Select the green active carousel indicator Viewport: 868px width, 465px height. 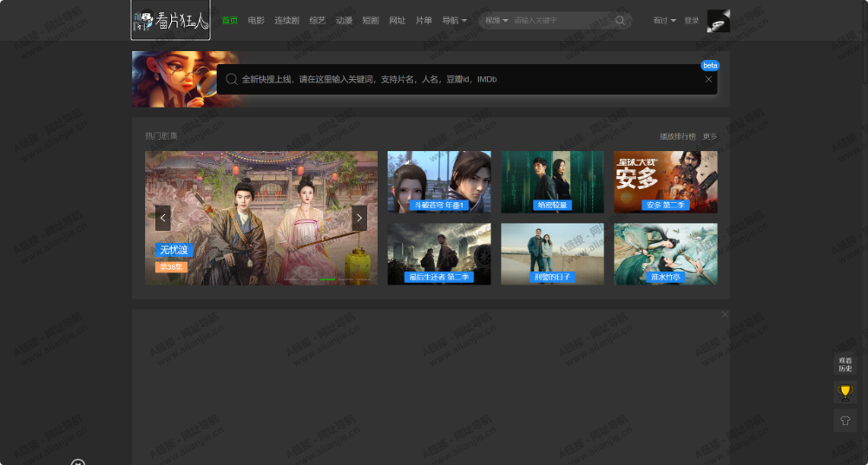point(328,279)
